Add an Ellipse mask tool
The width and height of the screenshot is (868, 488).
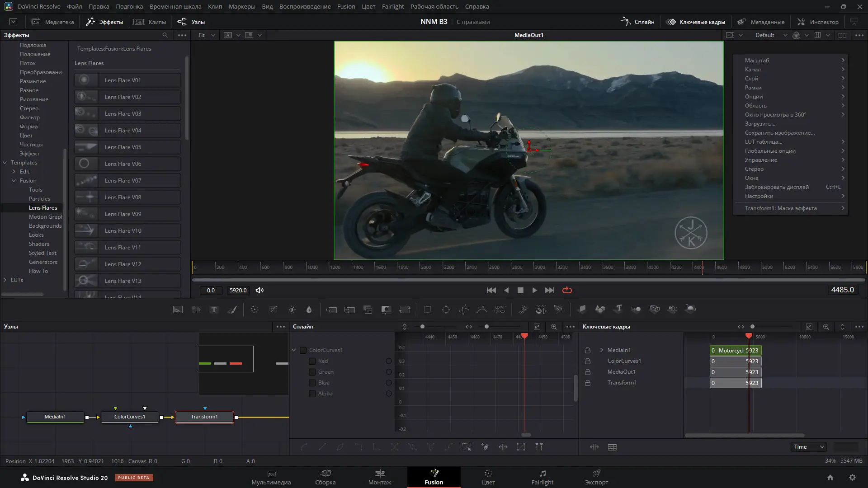(x=446, y=310)
